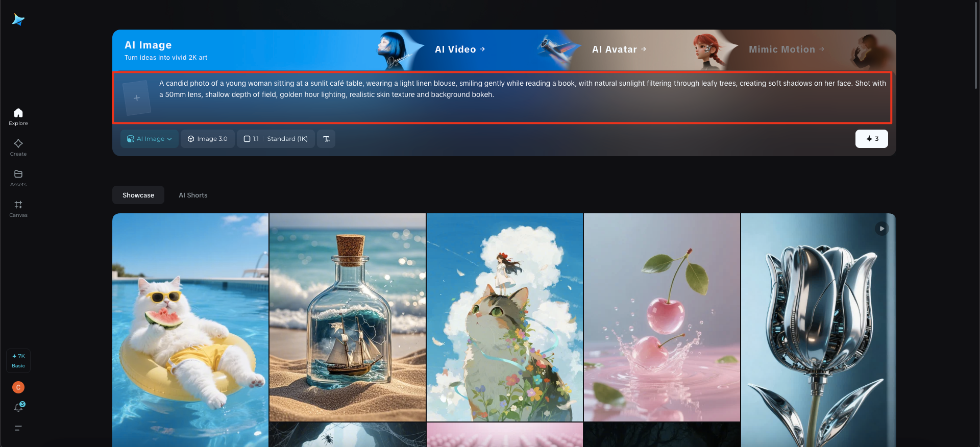Viewport: 980px width, 447px height.
Task: Open the chrome tulip video thumbnail
Action: tap(819, 330)
